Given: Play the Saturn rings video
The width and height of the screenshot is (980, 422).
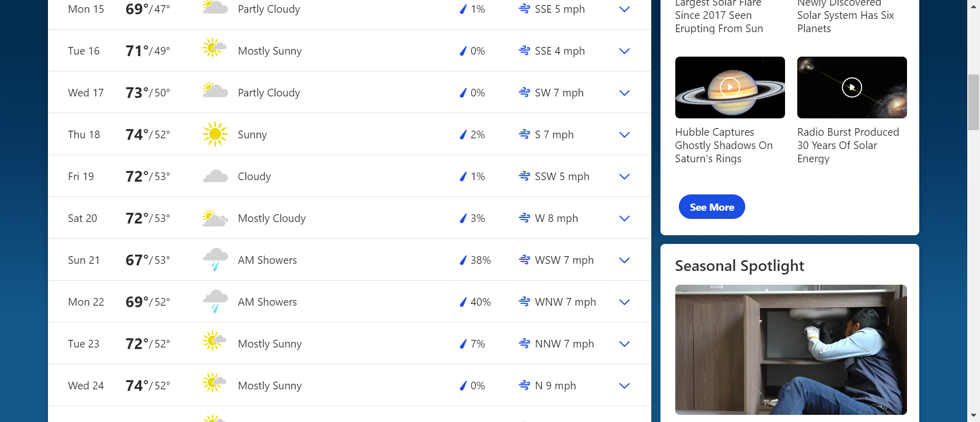Looking at the screenshot, I should [730, 87].
